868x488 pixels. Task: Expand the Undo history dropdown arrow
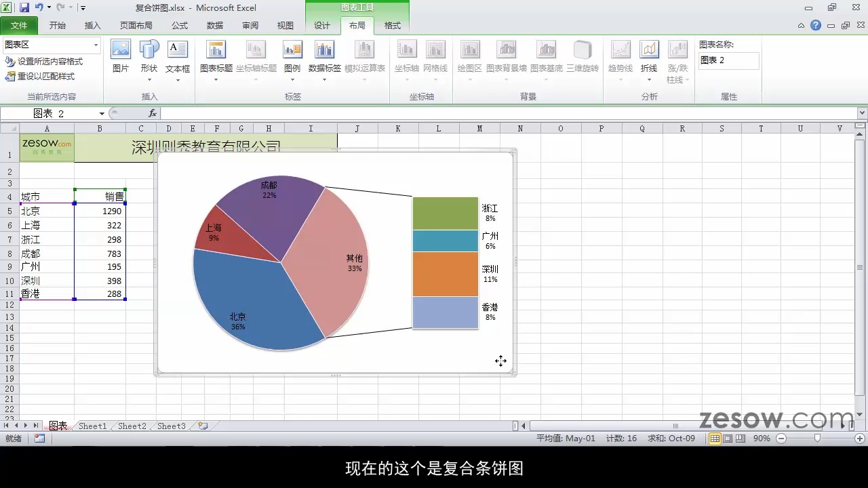point(49,7)
